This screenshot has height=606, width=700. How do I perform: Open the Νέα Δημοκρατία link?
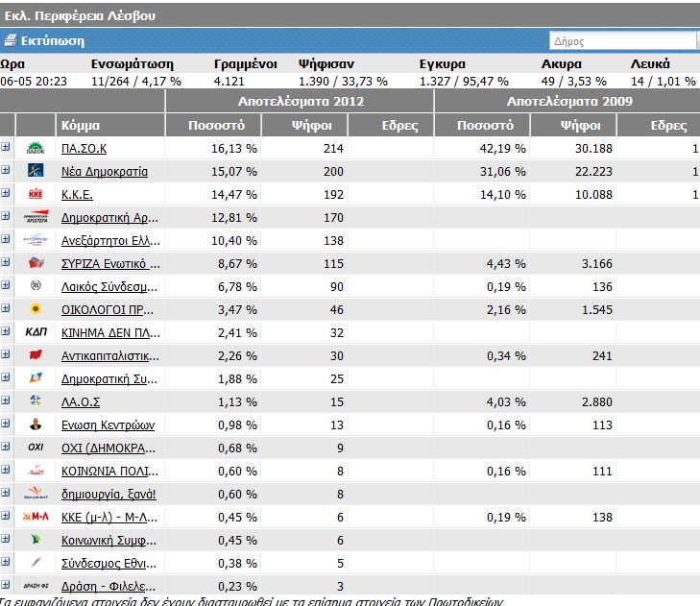[105, 172]
